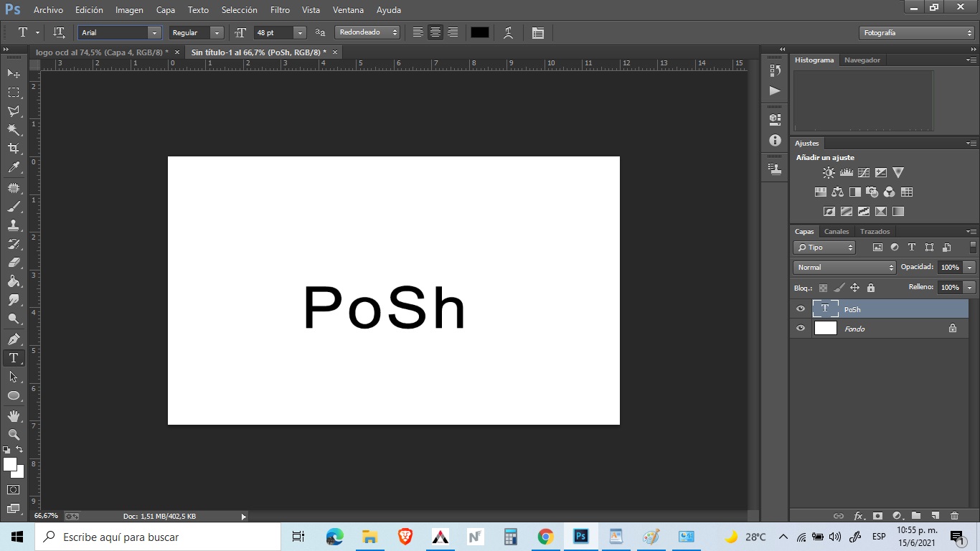Open the Relleno slider dropdown
Viewport: 980px width, 551px height.
970,287
